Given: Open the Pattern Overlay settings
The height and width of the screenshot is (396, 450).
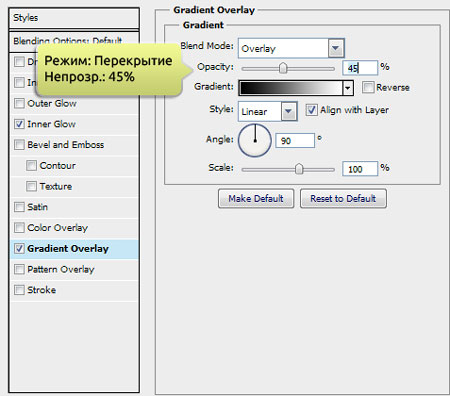Looking at the screenshot, I should [61, 269].
